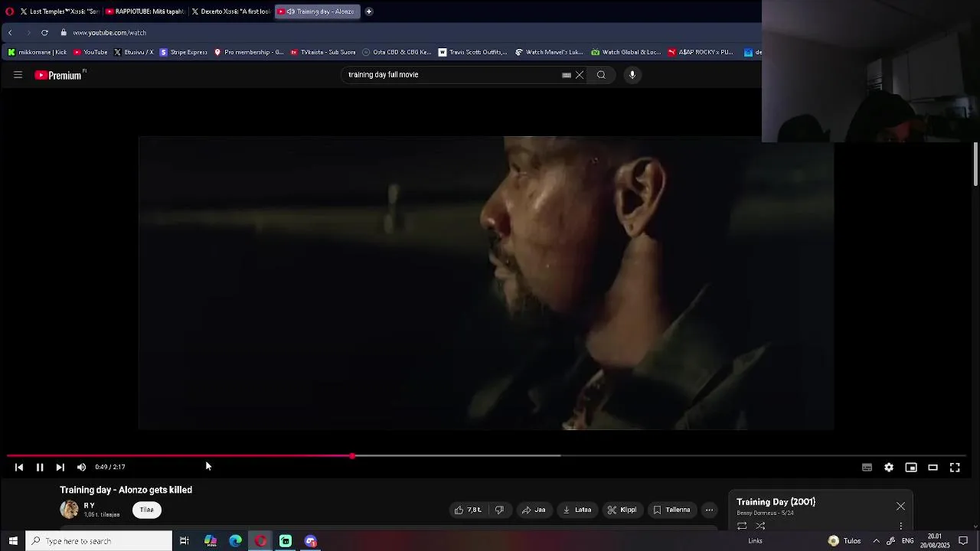The image size is (980, 551).
Task: Open more actions ellipsis under video
Action: point(709,510)
